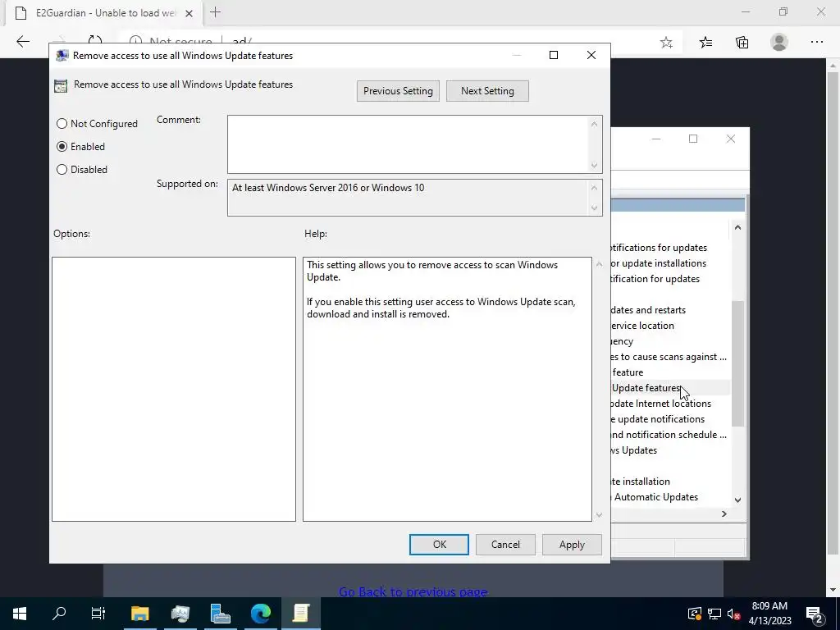Apply the policy setting

pos(572,545)
